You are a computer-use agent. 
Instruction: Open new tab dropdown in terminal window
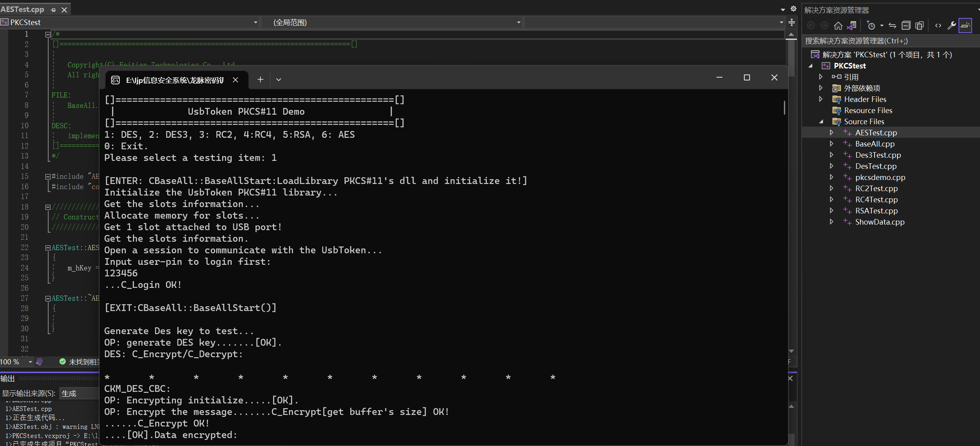279,80
